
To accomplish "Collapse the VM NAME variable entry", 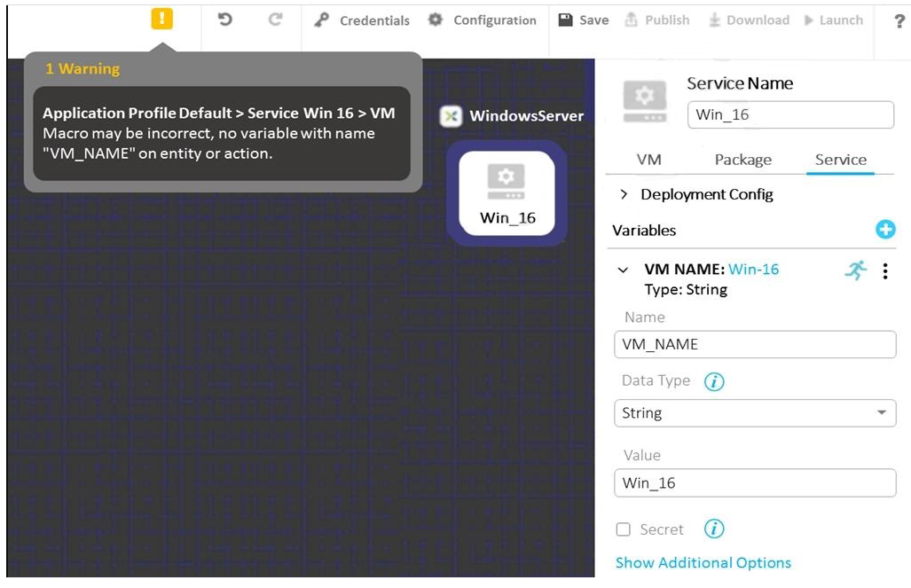I will click(624, 270).
